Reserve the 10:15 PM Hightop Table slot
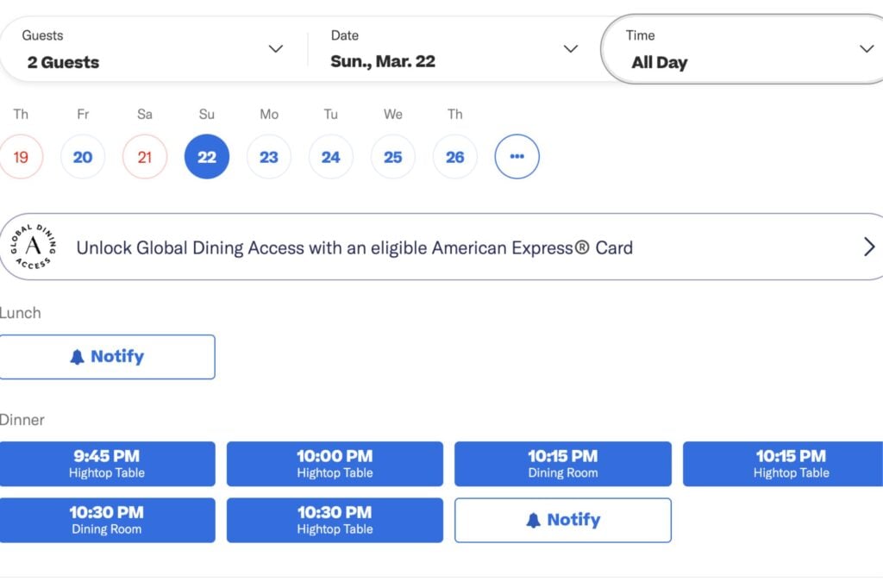 [x=790, y=464]
